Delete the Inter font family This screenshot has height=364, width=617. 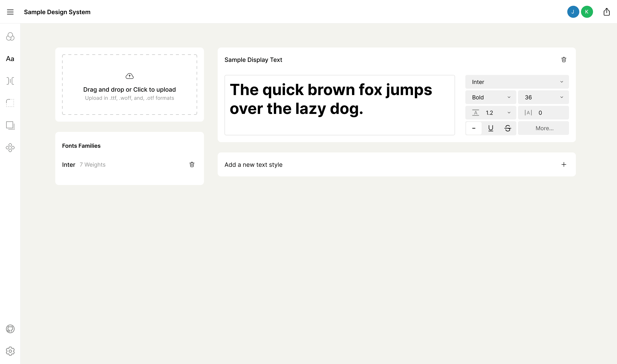192,165
